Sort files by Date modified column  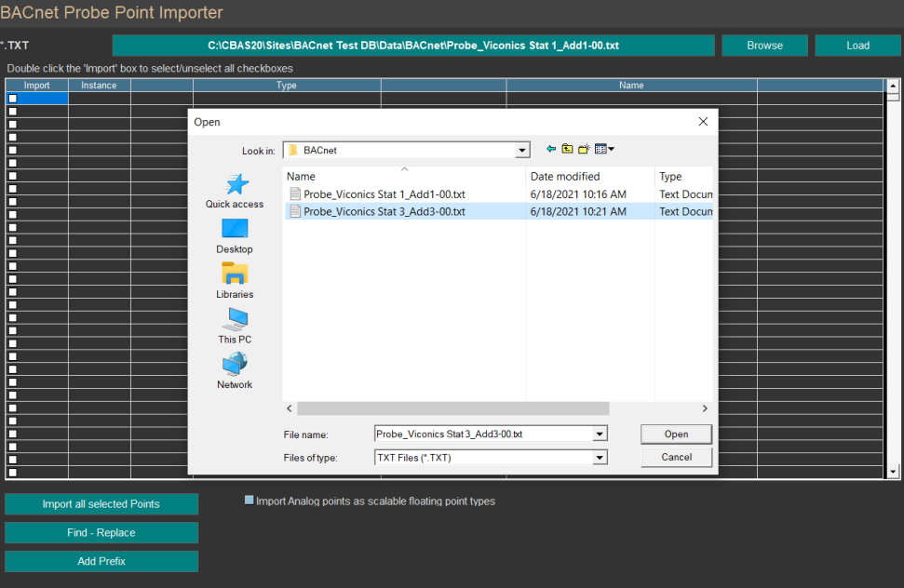[565, 177]
